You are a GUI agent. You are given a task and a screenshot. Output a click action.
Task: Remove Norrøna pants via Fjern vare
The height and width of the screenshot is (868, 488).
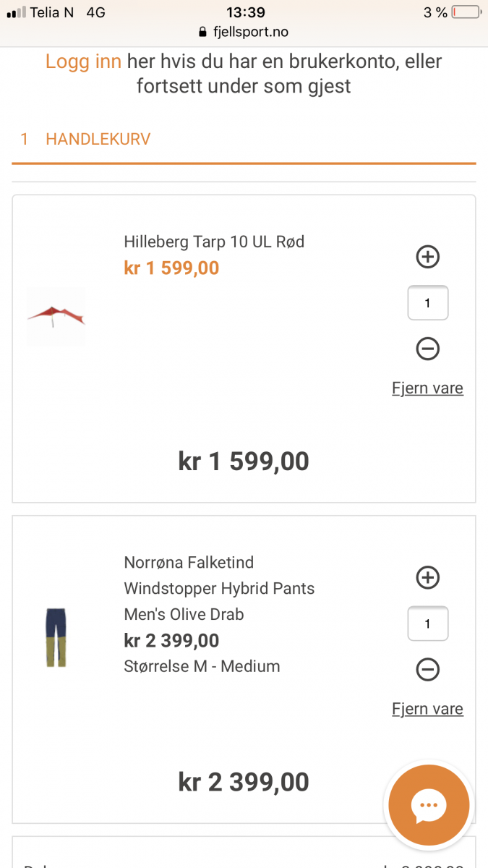click(x=427, y=709)
